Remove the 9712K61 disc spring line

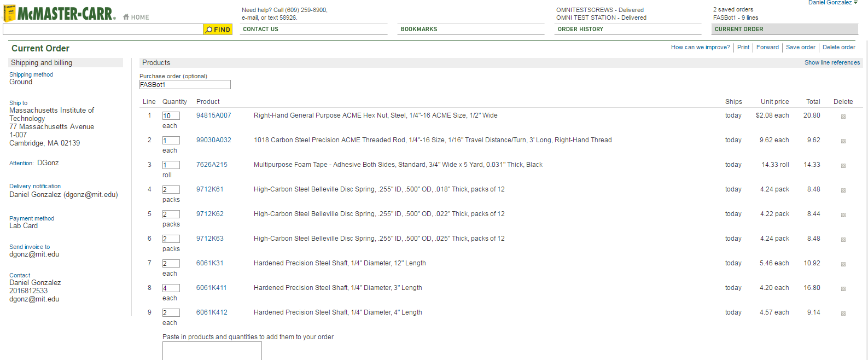pyautogui.click(x=843, y=190)
